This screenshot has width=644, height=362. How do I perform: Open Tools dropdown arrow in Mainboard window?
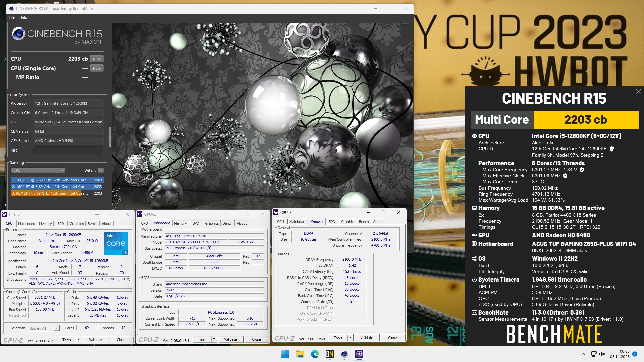(214, 339)
